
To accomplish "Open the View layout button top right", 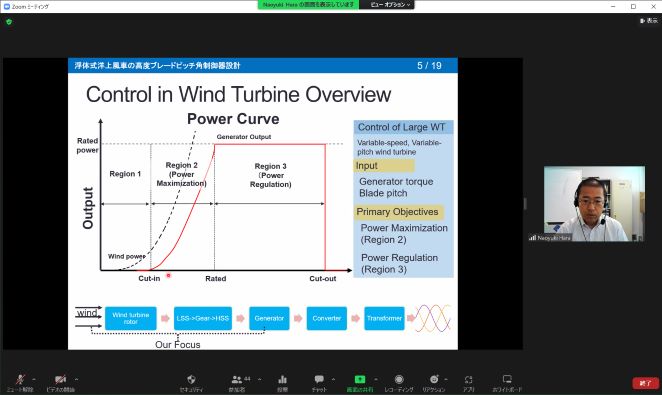I will pos(649,20).
